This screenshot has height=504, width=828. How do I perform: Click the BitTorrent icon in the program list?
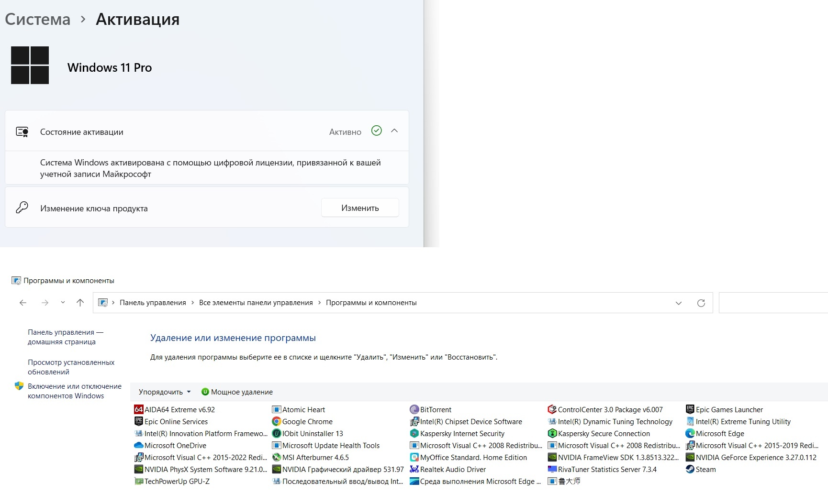coord(414,409)
